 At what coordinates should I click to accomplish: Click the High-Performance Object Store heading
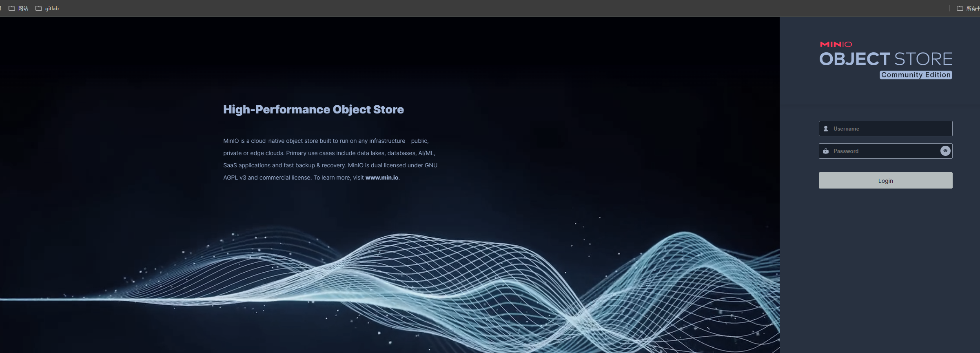(x=313, y=109)
